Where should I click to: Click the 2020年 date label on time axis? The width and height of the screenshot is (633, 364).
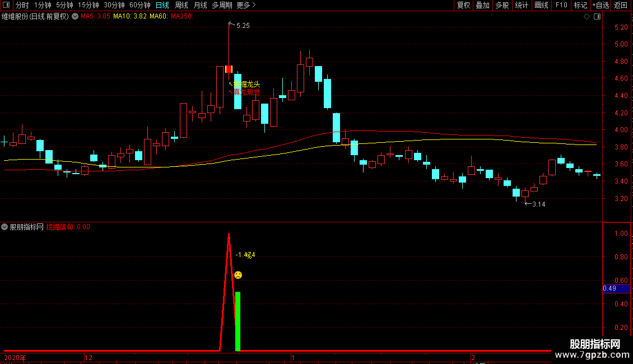15,357
